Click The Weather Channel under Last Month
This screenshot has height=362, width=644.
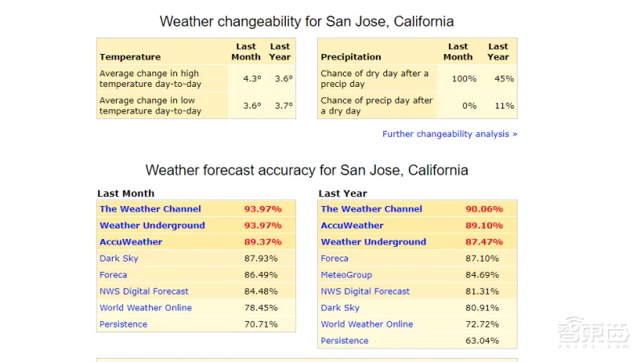[x=150, y=209]
